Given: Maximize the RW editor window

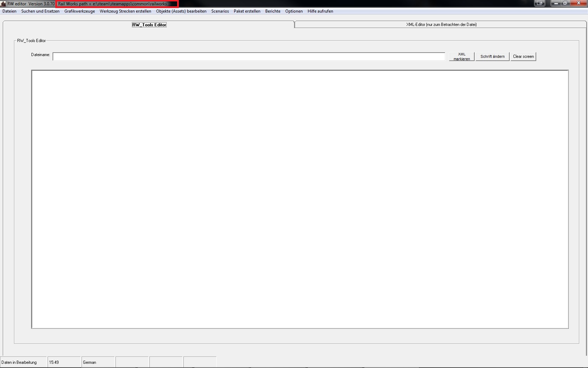Looking at the screenshot, I should pos(565,3).
